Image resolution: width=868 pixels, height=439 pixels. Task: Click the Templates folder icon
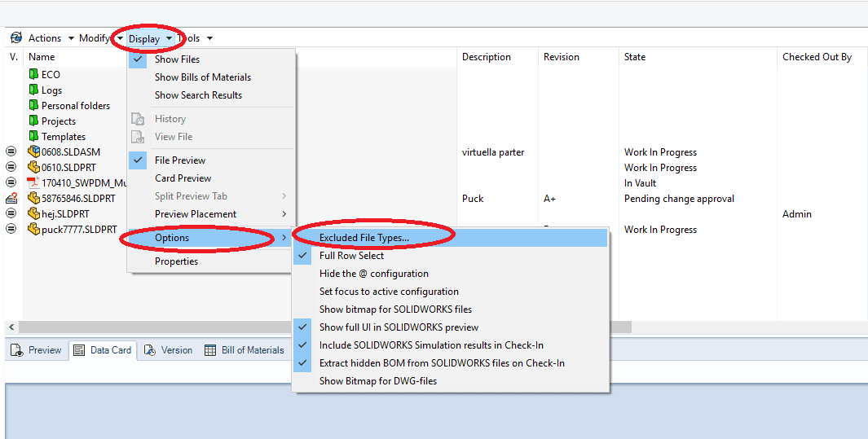34,137
